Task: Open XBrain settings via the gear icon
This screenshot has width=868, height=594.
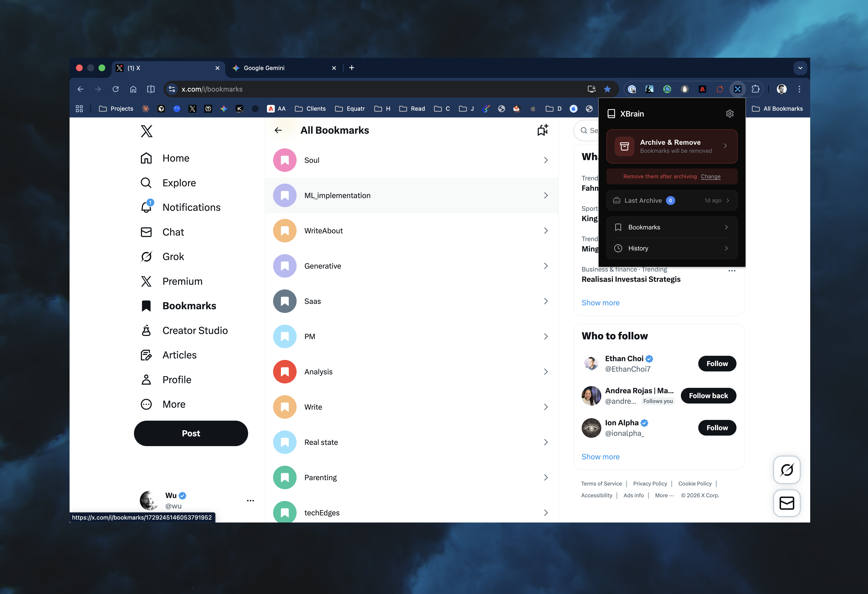Action: click(730, 114)
